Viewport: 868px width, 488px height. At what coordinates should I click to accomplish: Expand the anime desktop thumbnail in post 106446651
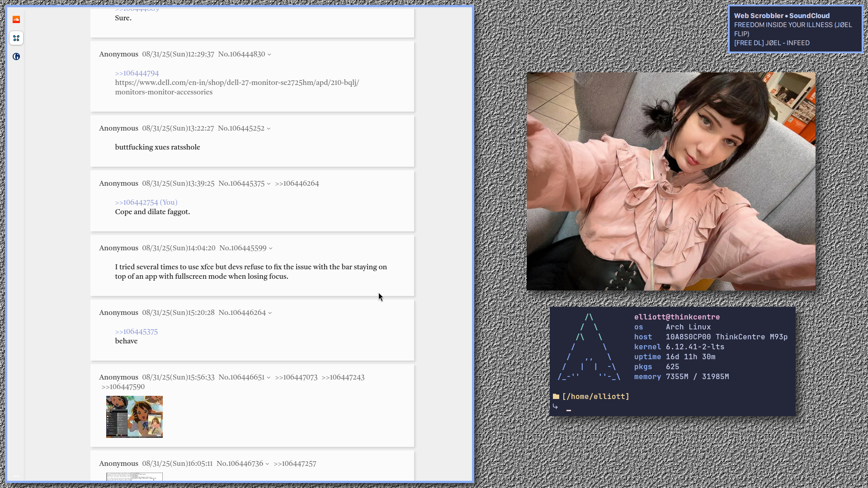point(134,417)
